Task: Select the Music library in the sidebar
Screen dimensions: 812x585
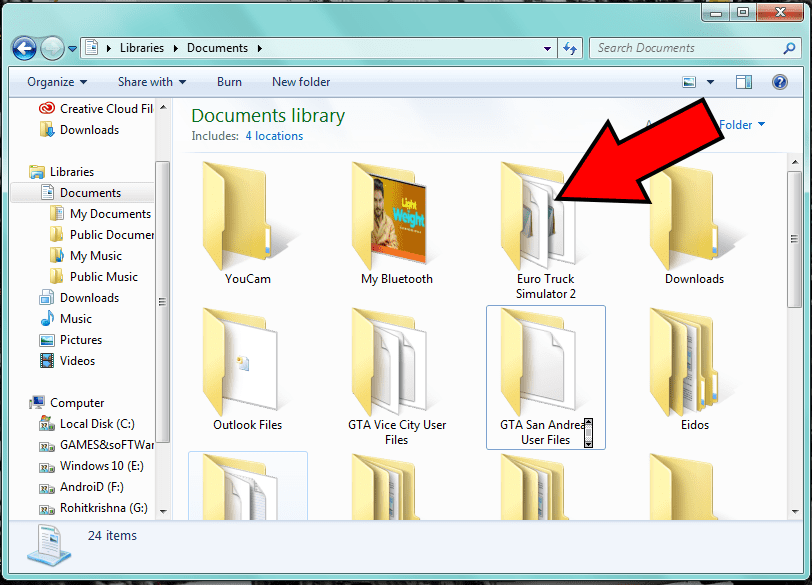Action: (66, 319)
